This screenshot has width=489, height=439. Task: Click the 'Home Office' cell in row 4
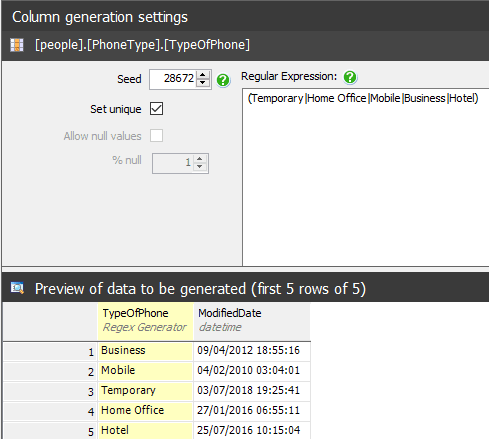[145, 411]
